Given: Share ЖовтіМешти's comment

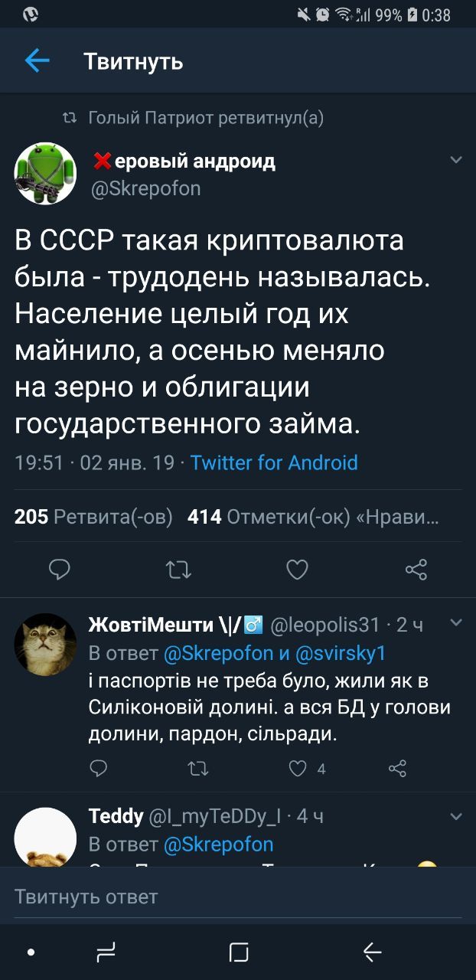Looking at the screenshot, I should click(x=397, y=769).
